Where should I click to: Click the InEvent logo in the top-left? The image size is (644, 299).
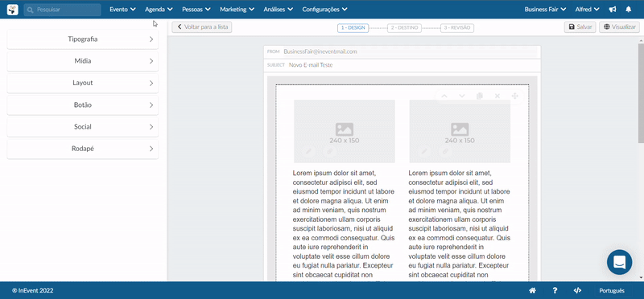click(13, 10)
